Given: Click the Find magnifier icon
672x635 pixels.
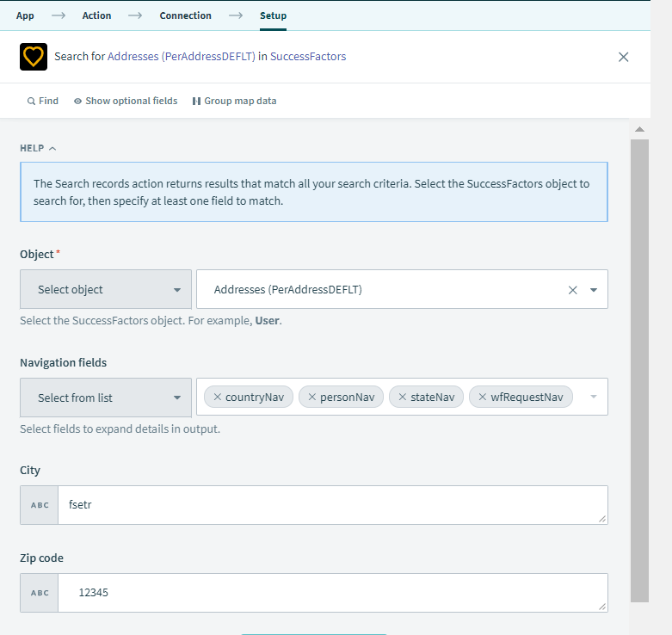Looking at the screenshot, I should [32, 102].
